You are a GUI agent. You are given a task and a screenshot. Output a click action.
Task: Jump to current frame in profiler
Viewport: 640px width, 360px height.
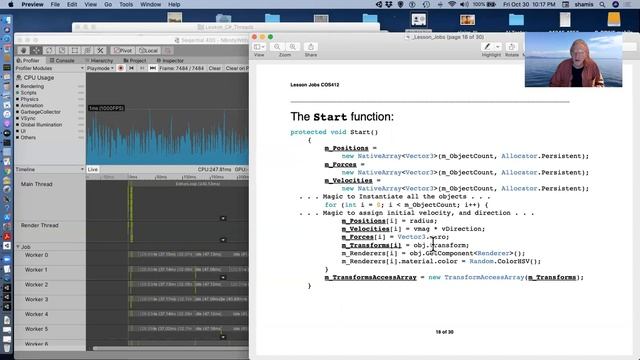click(153, 68)
